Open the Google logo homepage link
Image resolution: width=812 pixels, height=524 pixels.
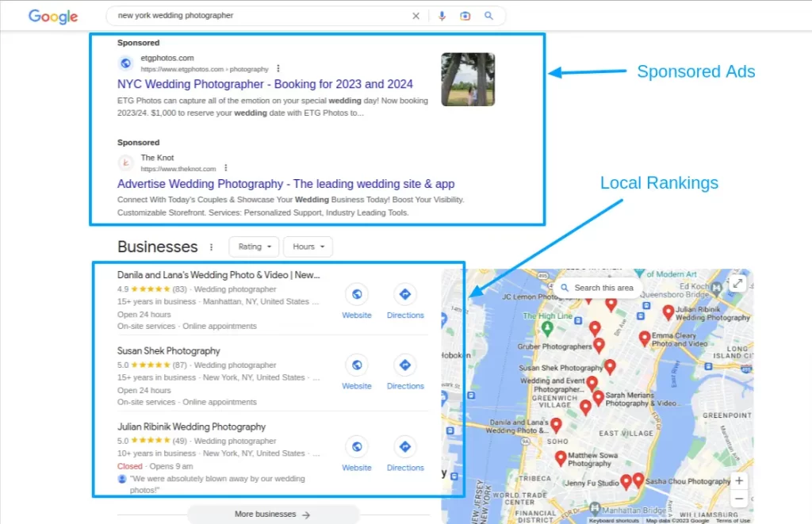[53, 16]
